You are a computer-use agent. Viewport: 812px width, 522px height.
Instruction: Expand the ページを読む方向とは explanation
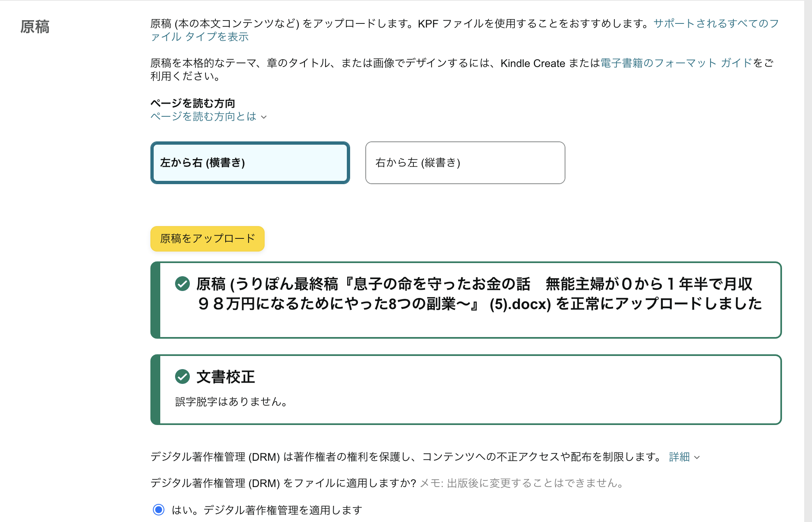point(203,117)
